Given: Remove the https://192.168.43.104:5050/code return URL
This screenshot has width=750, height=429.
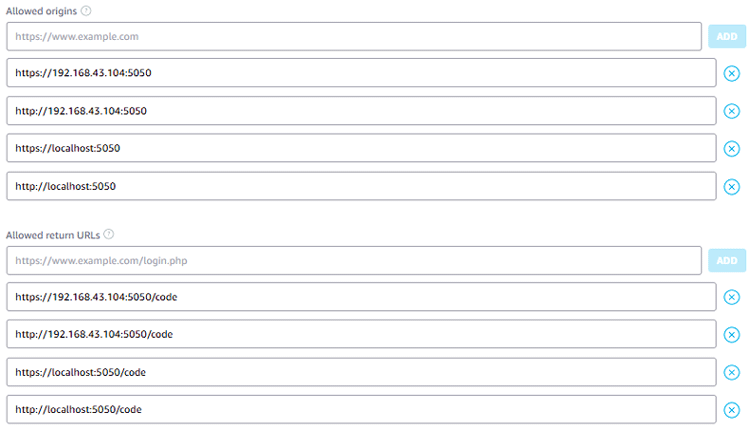Looking at the screenshot, I should point(731,297).
